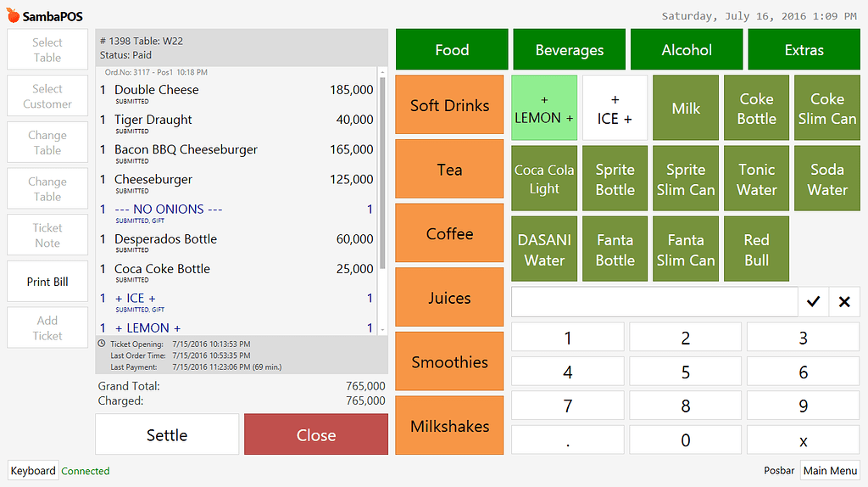Select the Coffee subcategory

coord(449,233)
